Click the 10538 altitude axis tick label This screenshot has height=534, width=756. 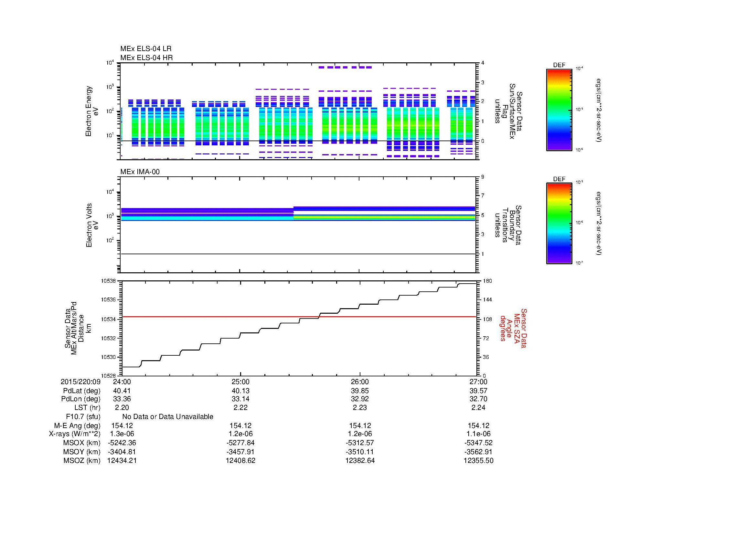108,281
